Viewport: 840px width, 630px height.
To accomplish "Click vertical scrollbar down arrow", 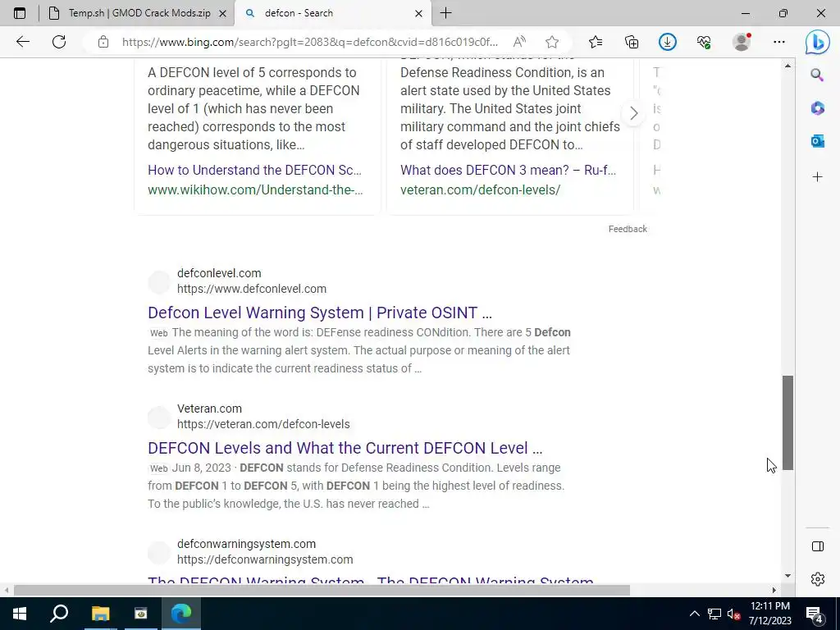I will coord(787,576).
